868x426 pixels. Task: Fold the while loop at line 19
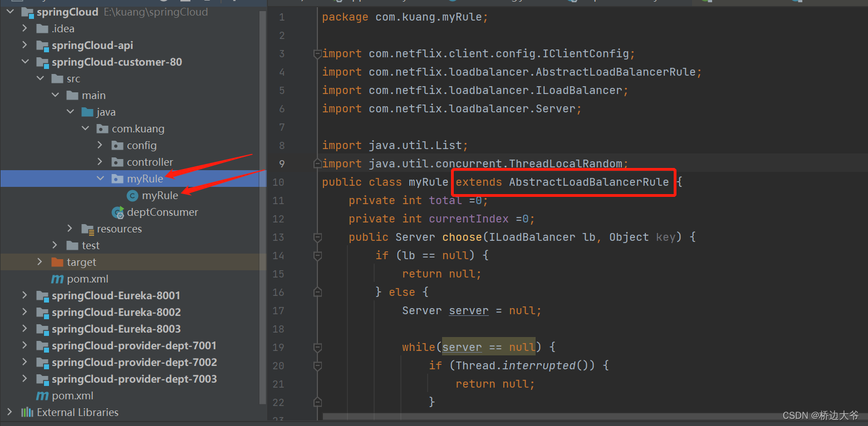point(317,348)
